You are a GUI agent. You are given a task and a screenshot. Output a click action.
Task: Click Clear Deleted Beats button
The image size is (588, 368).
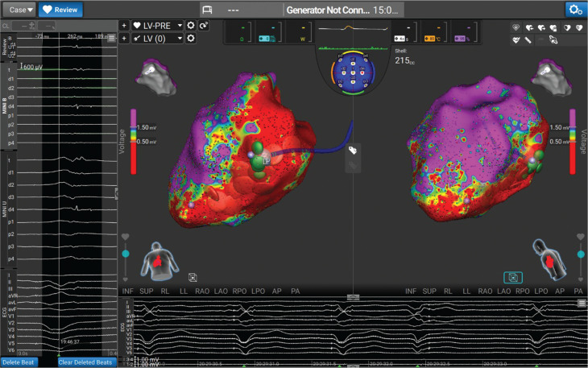coord(85,362)
